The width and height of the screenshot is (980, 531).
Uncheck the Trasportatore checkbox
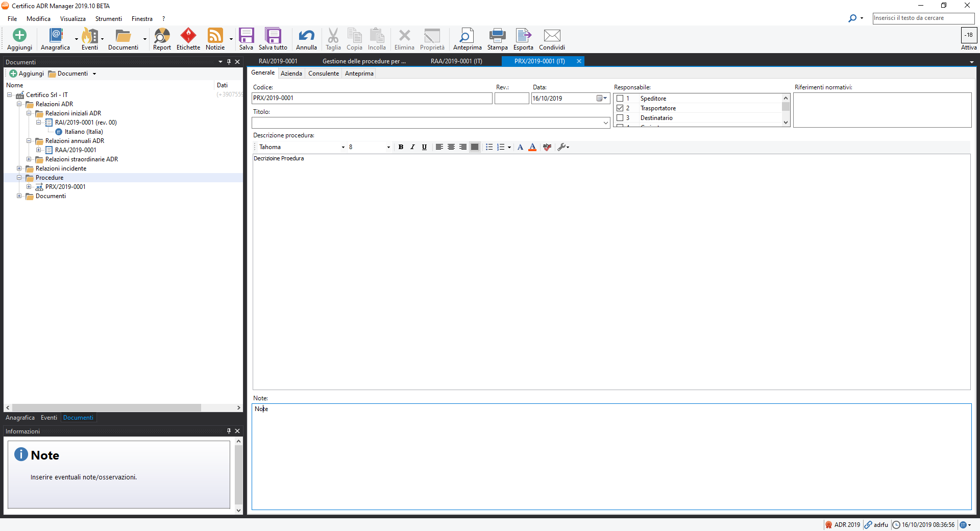point(620,108)
